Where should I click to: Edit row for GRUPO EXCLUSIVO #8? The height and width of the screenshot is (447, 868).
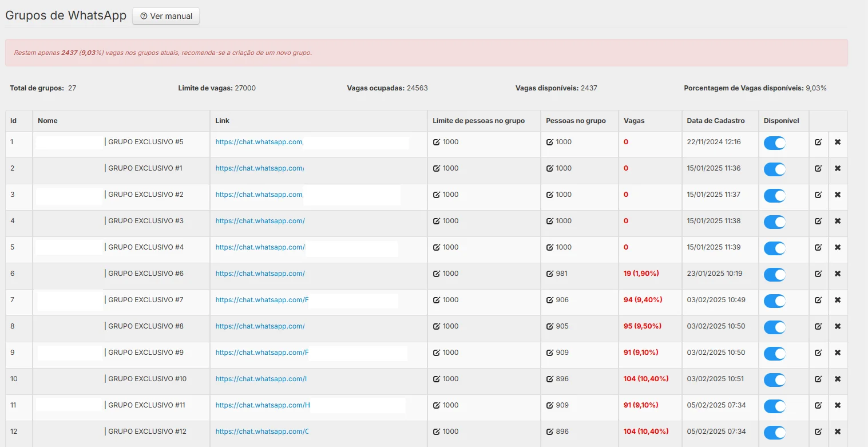[x=818, y=326]
